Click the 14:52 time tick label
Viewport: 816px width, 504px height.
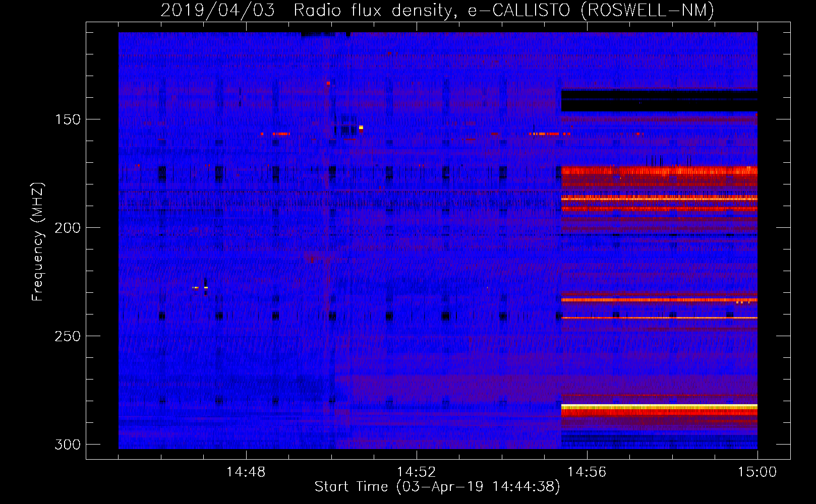pyautogui.click(x=416, y=472)
